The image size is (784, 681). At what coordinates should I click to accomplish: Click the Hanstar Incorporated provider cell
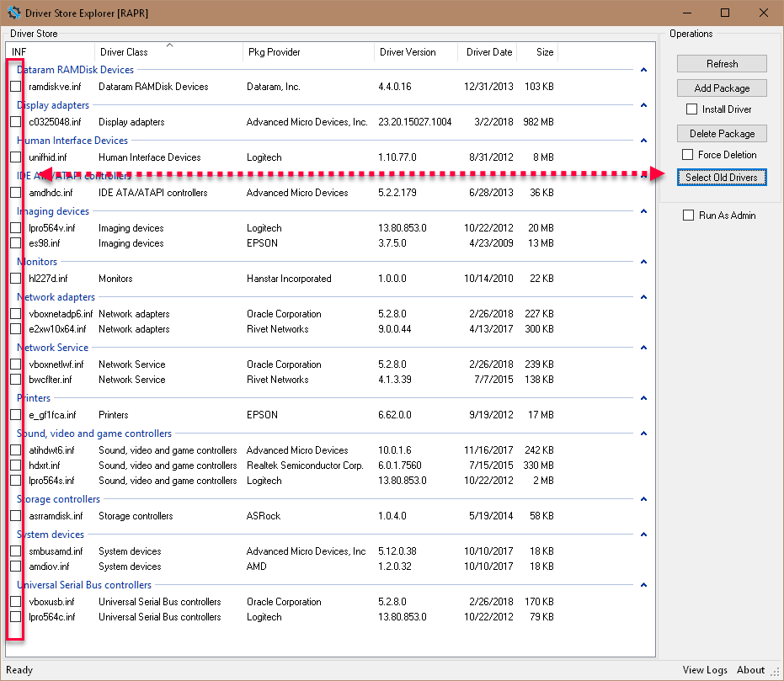289,279
